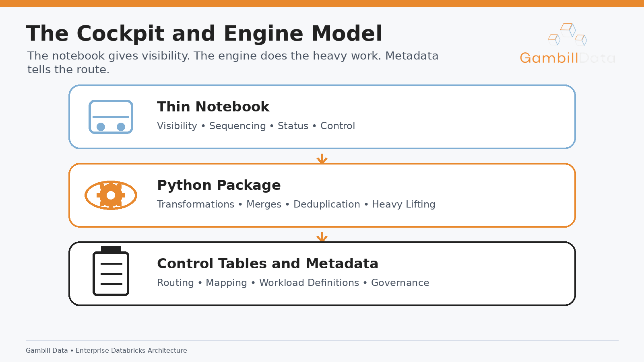Click Heavy Lifting in Python Package card
Viewport: 644px width, 362px height.
tap(404, 204)
